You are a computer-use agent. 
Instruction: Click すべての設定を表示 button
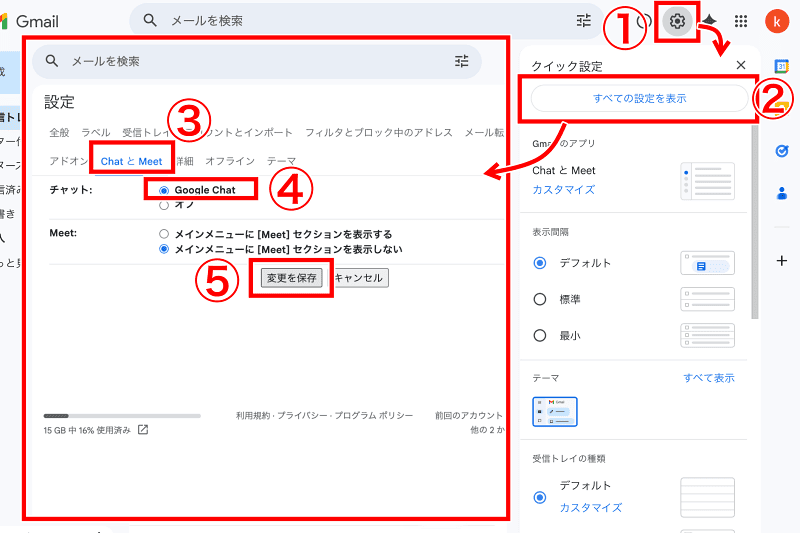(x=639, y=99)
